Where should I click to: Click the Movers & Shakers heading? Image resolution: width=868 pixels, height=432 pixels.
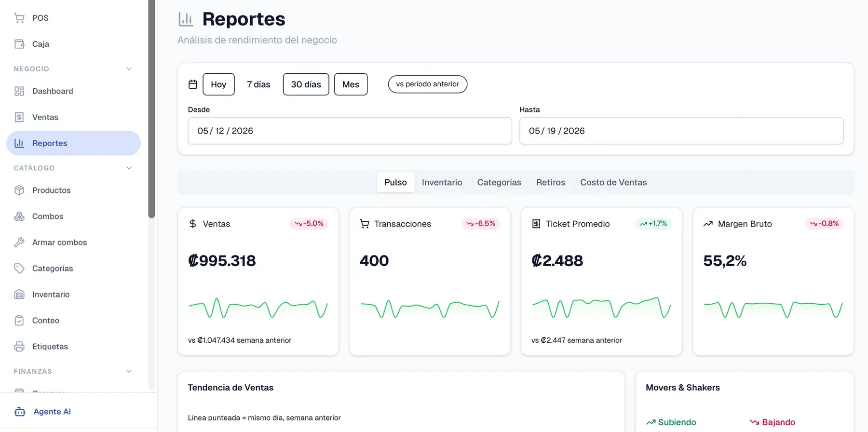[x=683, y=388]
